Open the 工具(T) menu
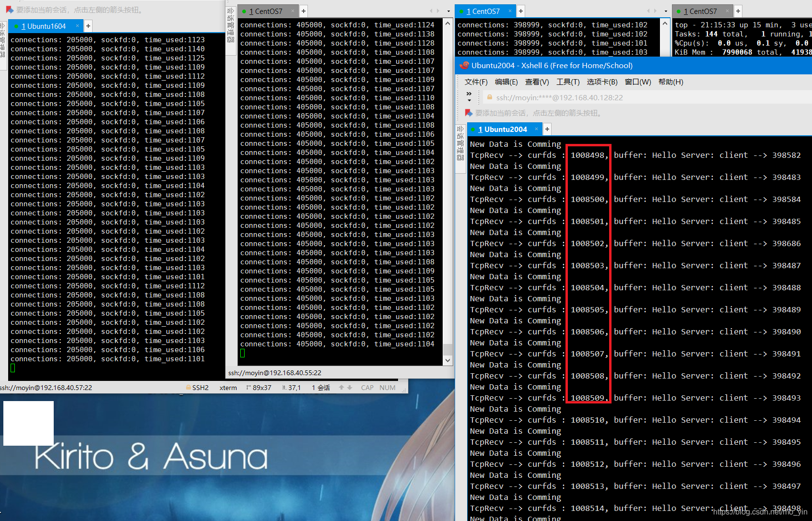Screen dimensions: 812x521 pyautogui.click(x=568, y=82)
